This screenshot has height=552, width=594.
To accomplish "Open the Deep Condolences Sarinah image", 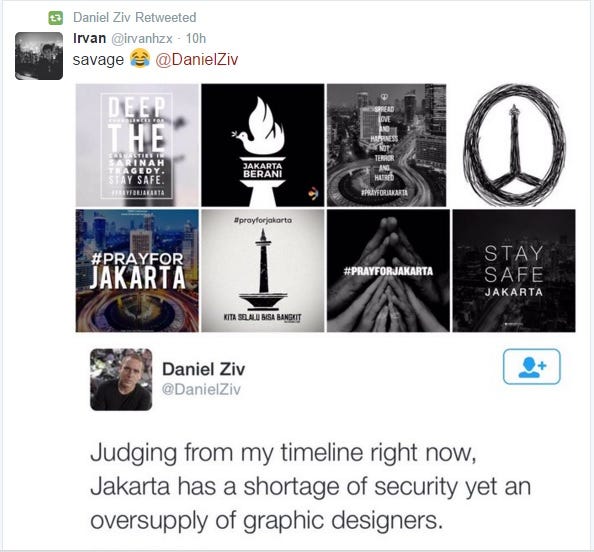I will tap(137, 145).
